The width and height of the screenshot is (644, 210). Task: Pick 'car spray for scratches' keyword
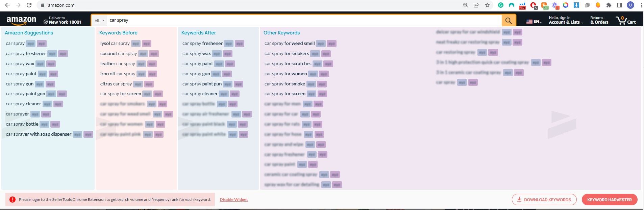(x=288, y=63)
